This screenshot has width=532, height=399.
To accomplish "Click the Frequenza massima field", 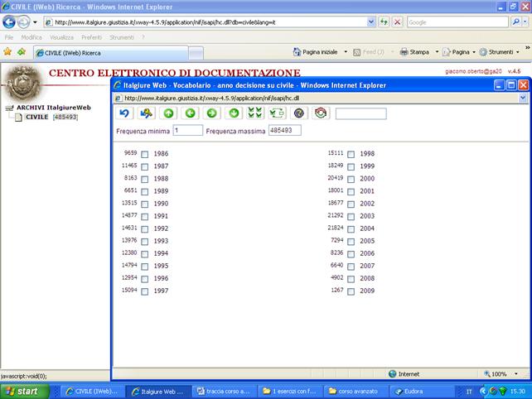I will click(285, 131).
